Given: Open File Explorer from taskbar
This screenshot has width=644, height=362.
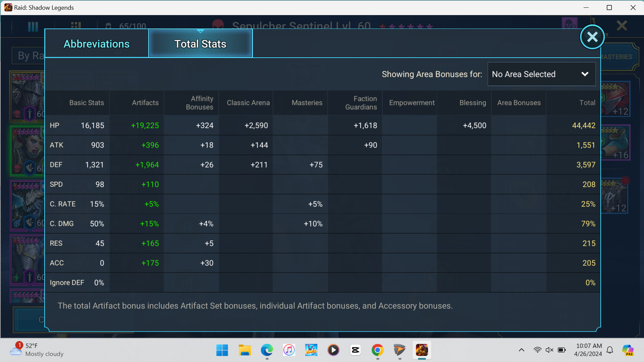Looking at the screenshot, I should click(x=245, y=350).
